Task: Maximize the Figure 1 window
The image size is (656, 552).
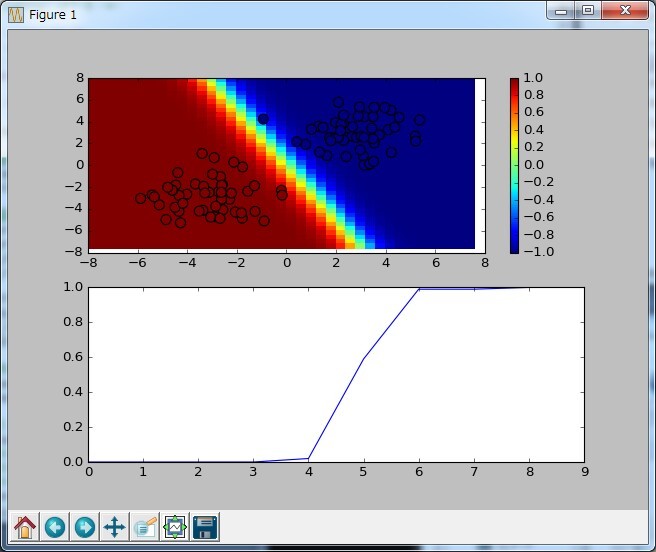Action: (588, 10)
